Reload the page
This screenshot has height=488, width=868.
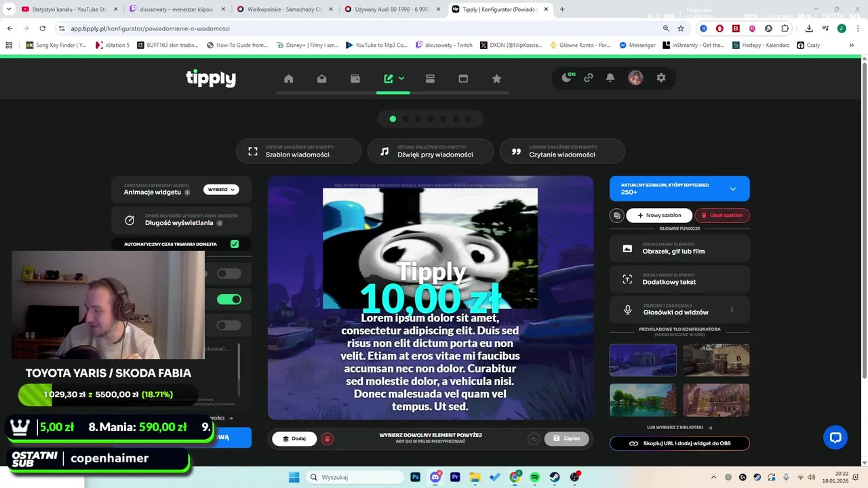42,28
